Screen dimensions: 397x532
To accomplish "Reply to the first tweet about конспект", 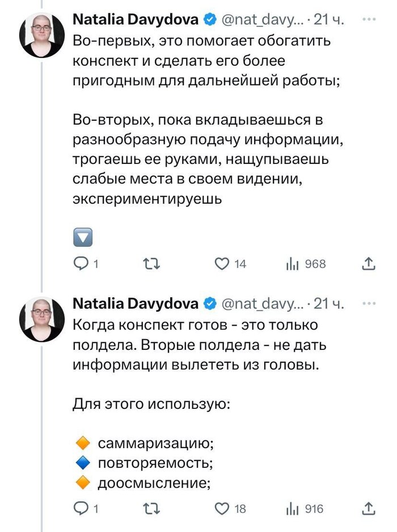I will point(82,263).
